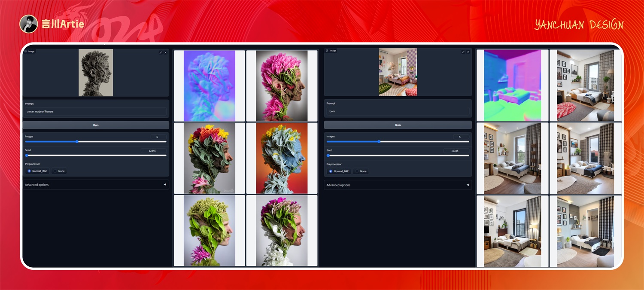Click the Images slider in left panel

coord(96,141)
